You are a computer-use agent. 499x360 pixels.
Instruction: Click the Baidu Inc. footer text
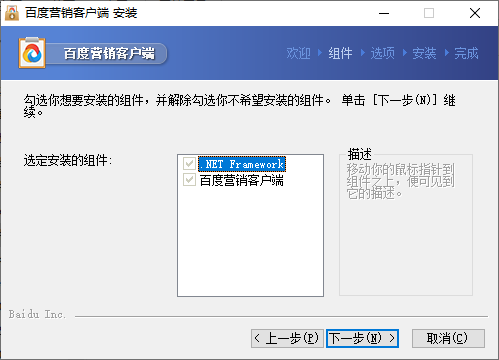coord(37,314)
